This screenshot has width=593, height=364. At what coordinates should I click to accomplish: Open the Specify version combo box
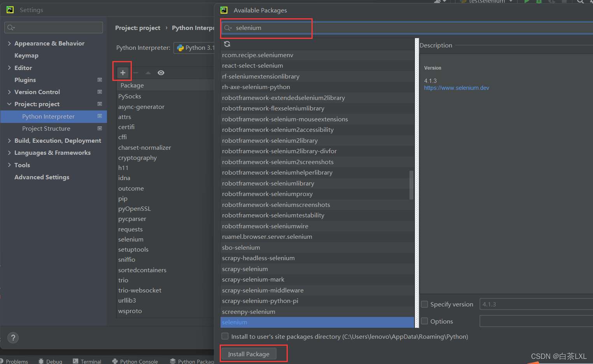(536, 304)
